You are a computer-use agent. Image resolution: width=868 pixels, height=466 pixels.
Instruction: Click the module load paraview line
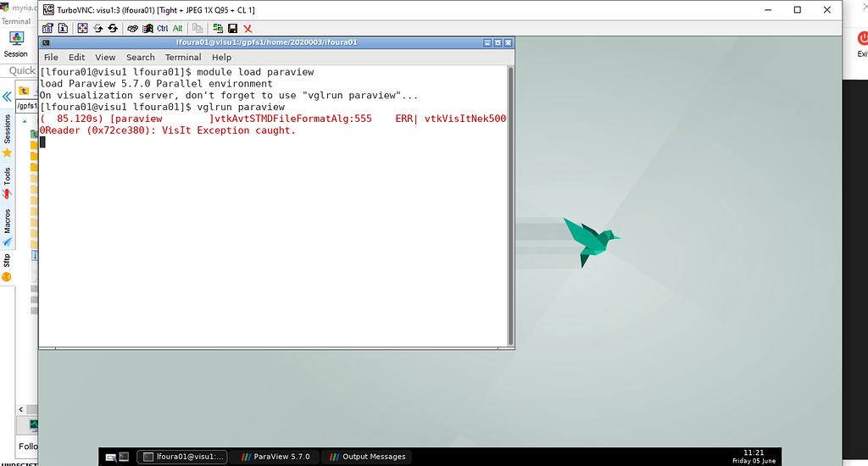(176, 72)
